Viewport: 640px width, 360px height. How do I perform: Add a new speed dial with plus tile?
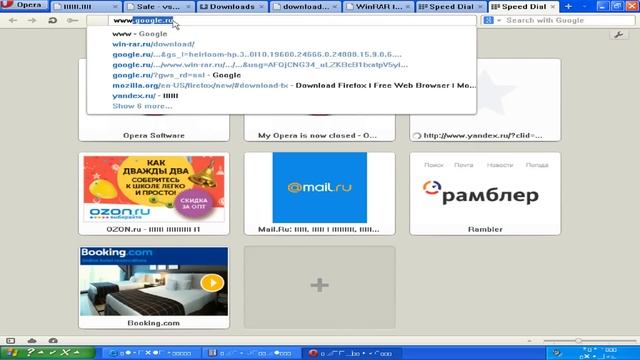[x=319, y=287]
